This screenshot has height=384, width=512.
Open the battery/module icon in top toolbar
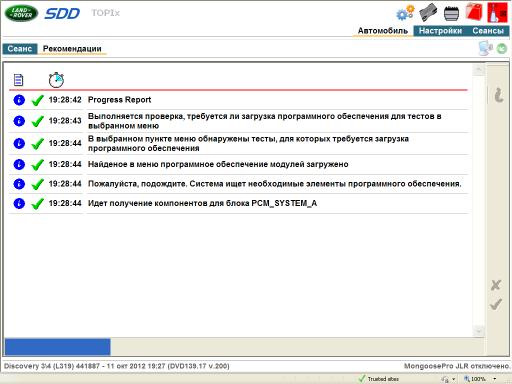(x=451, y=13)
